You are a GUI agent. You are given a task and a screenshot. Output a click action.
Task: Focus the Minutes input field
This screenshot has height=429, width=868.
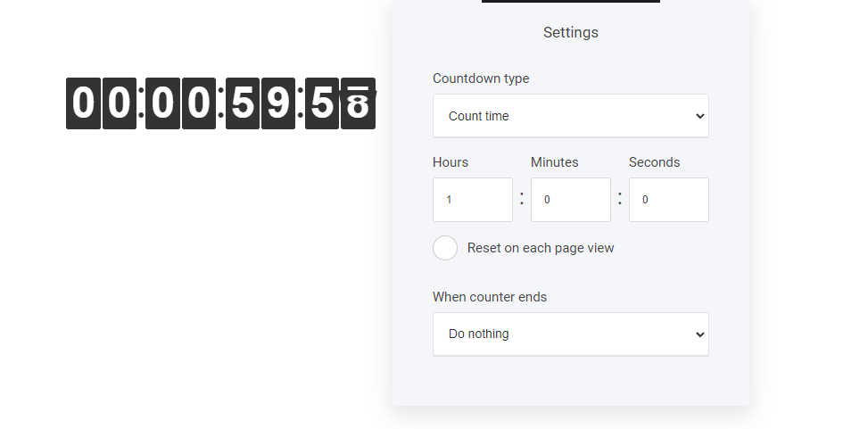(570, 200)
